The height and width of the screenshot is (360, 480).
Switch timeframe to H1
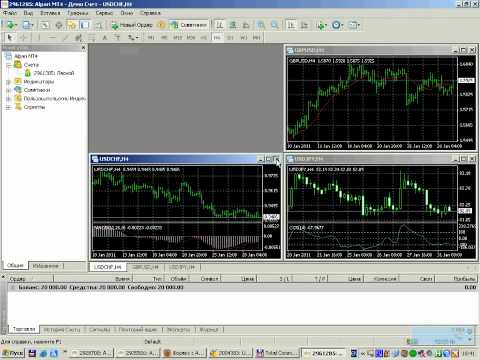tap(204, 38)
